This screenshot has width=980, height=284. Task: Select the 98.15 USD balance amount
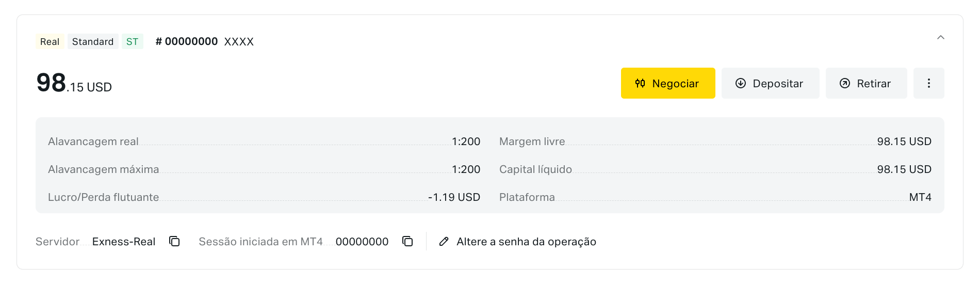click(74, 83)
